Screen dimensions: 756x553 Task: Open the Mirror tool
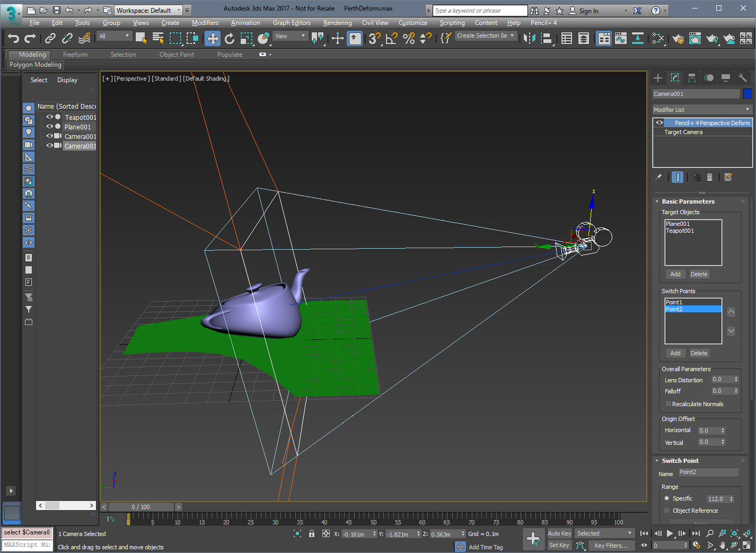click(x=529, y=38)
